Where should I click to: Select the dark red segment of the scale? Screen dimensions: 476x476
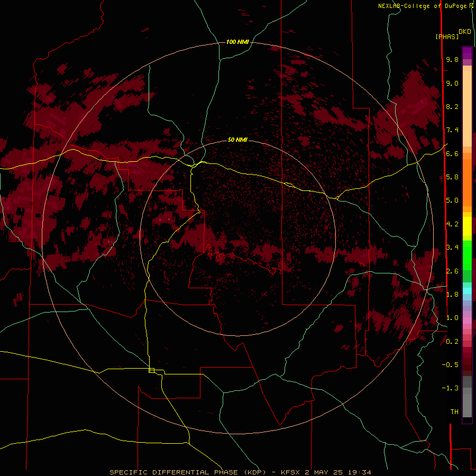pos(467,361)
